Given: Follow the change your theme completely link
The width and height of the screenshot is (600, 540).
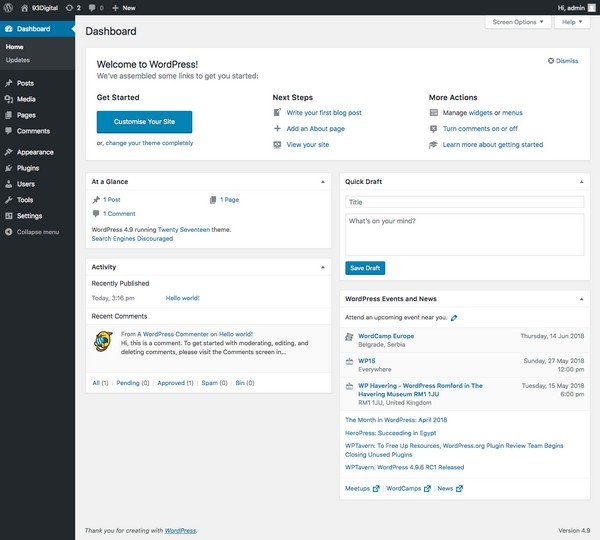Looking at the screenshot, I should (149, 143).
